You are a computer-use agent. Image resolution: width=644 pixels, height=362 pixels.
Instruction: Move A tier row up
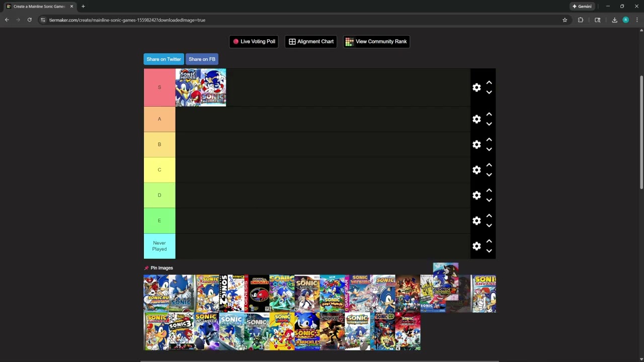tap(489, 114)
